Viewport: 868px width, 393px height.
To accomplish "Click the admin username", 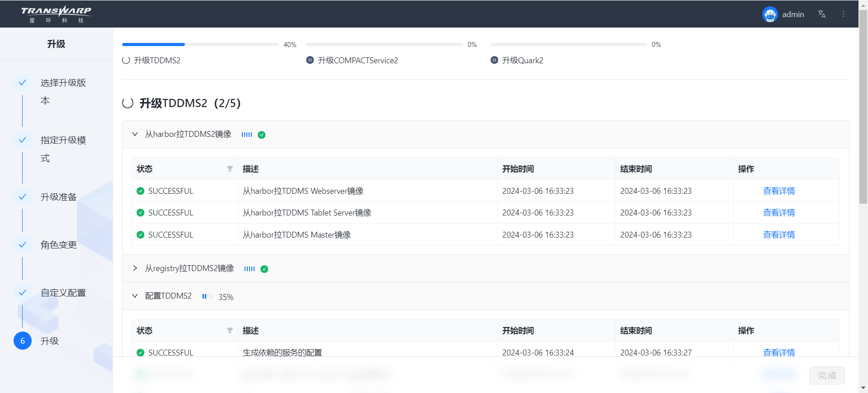I will point(793,14).
